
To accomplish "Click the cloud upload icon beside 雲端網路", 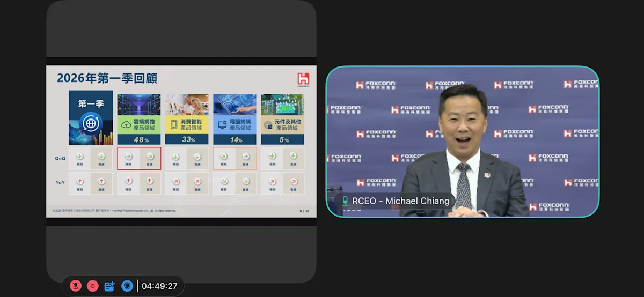I will point(127,125).
